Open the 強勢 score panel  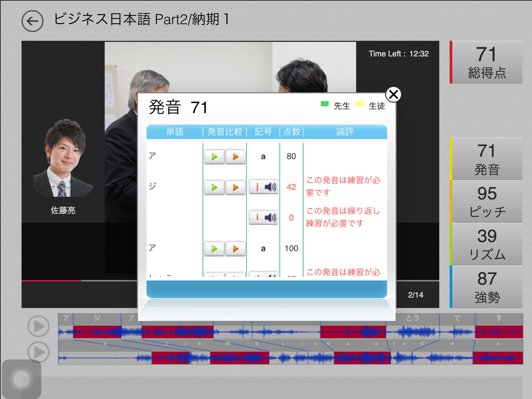486,287
